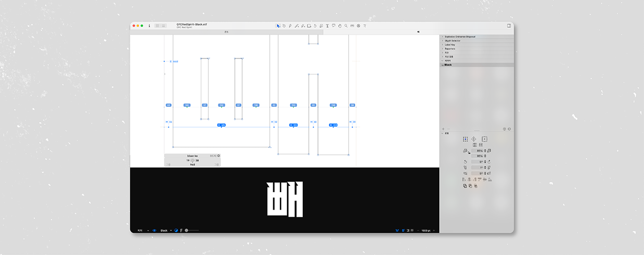Open font info via the i icon
Viewport: 644px width, 255px height.
(x=149, y=25)
